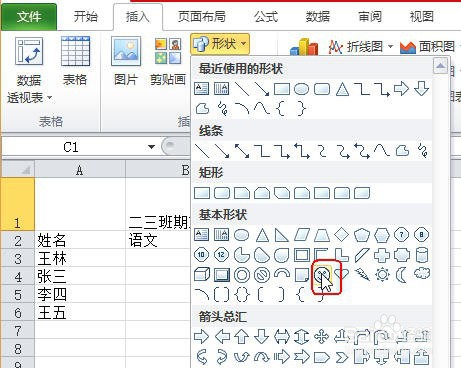
Task: Open the 形状 shapes dropdown
Action: pyautogui.click(x=220, y=44)
